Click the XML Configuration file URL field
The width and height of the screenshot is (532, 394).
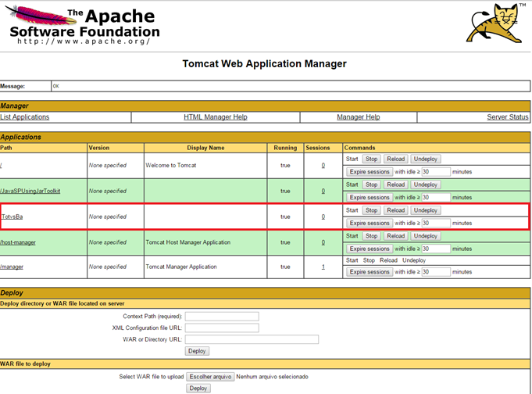point(222,328)
